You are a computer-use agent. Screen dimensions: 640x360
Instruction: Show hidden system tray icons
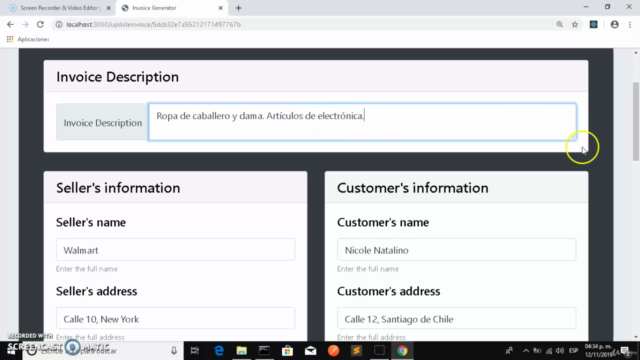coord(526,351)
